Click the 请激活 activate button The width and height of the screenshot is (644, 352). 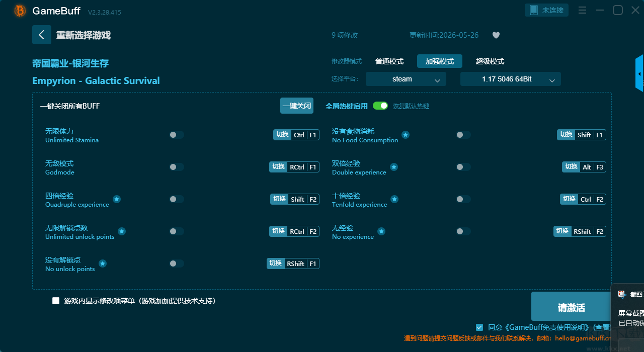click(x=572, y=307)
